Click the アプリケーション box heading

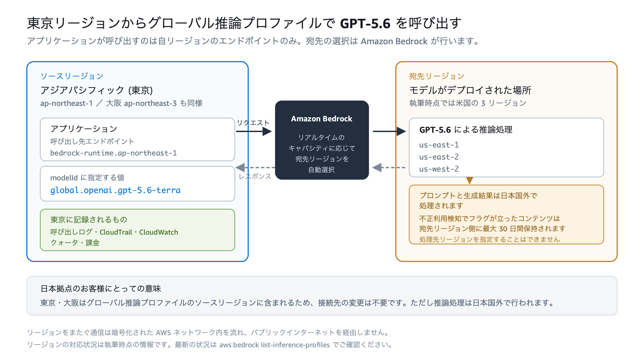pyautogui.click(x=84, y=129)
